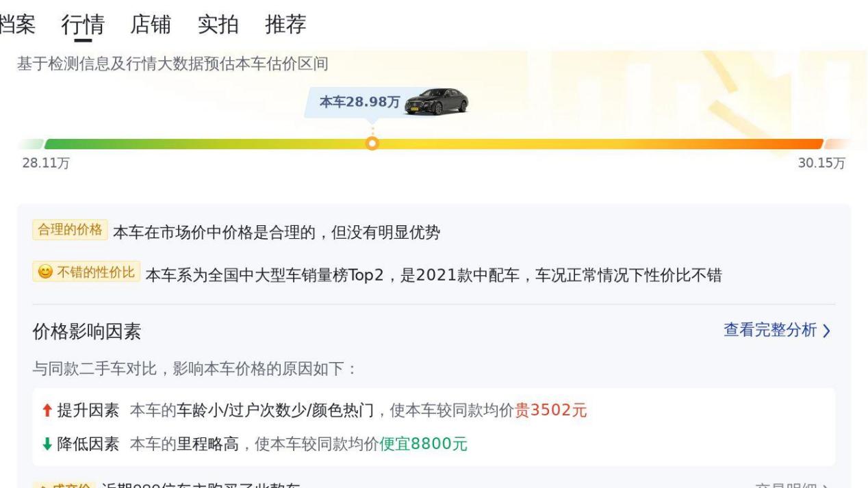Open 查看完整分析 link
Screen dimensions: 868x488
[x=770, y=331]
